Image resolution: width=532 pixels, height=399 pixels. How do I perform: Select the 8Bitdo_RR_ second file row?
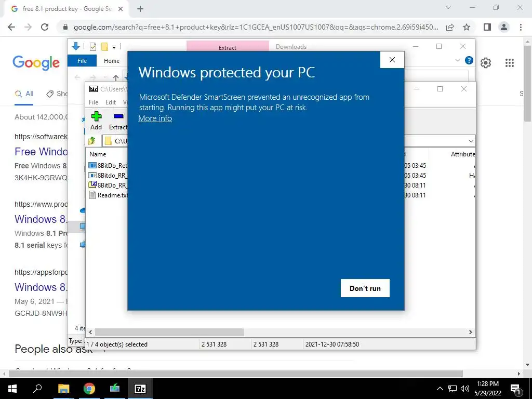[x=108, y=176]
